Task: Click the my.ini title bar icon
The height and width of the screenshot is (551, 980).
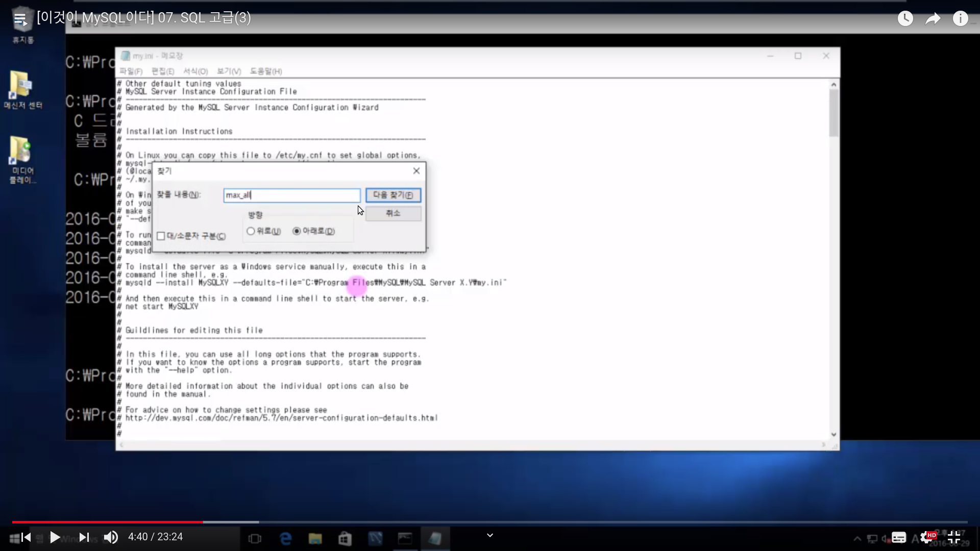Action: pos(125,56)
